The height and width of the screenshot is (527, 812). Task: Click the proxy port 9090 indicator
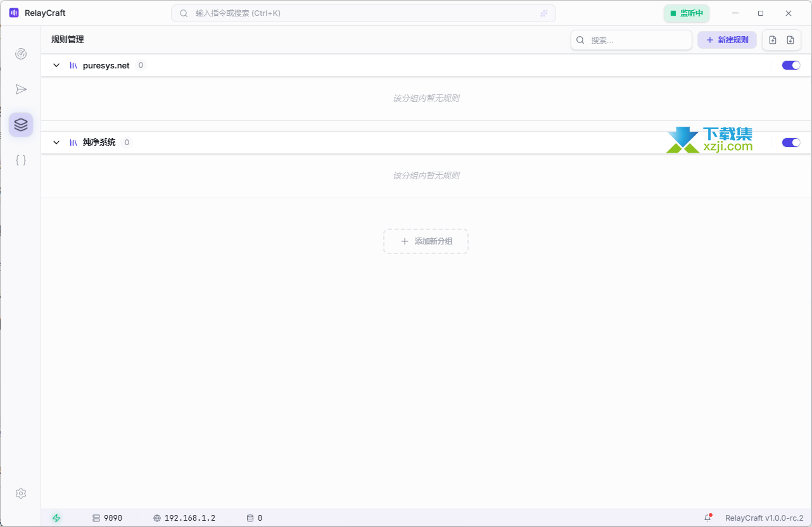click(x=107, y=518)
